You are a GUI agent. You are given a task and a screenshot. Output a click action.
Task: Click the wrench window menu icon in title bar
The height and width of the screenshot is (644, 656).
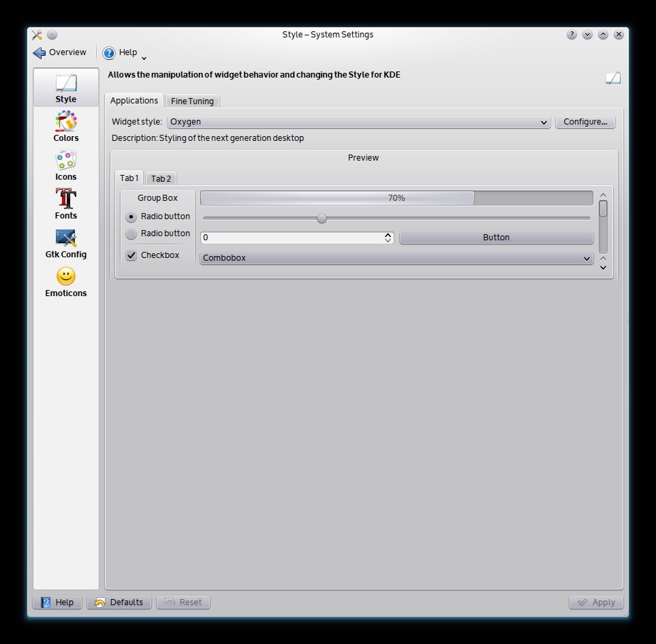pos(37,35)
